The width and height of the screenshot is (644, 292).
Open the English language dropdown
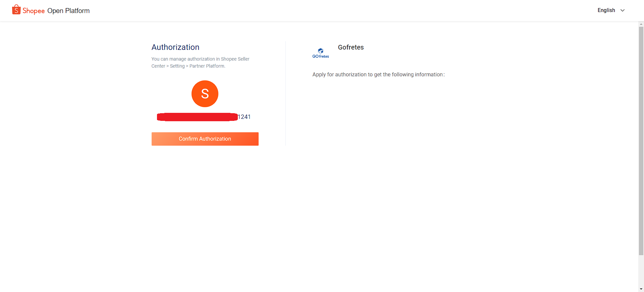pos(611,10)
